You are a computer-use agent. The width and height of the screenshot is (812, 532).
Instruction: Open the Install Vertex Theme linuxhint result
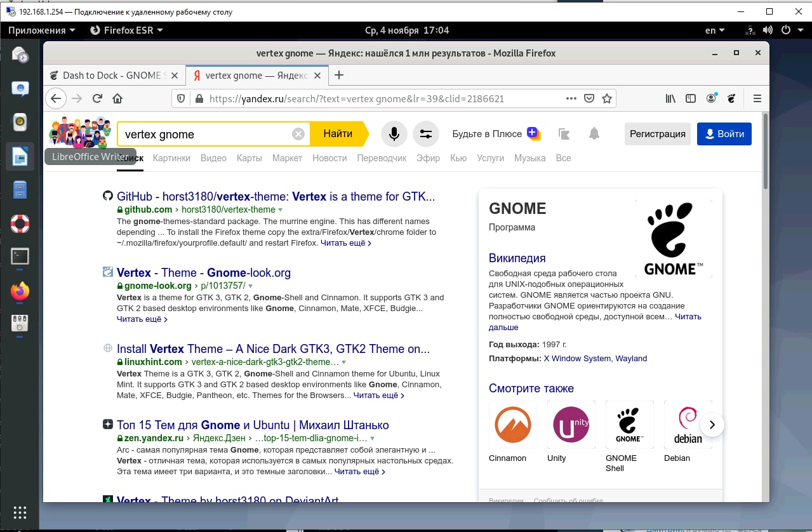274,349
